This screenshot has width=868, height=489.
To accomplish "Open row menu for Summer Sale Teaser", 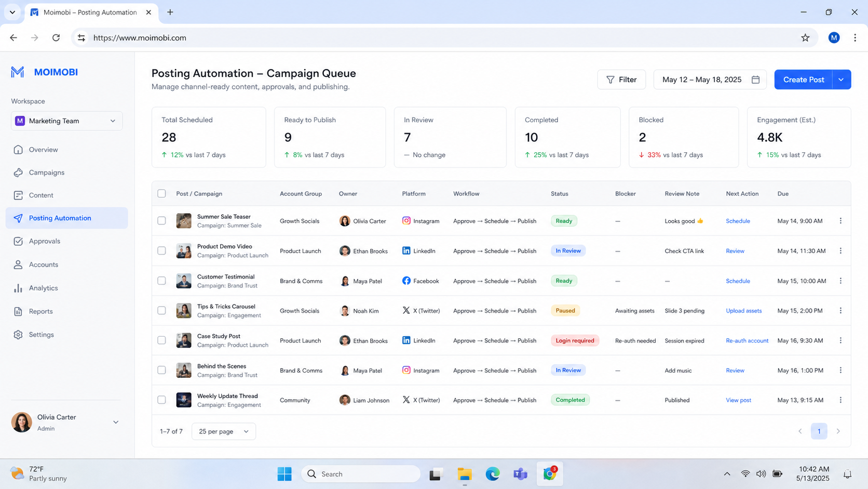I will click(840, 221).
